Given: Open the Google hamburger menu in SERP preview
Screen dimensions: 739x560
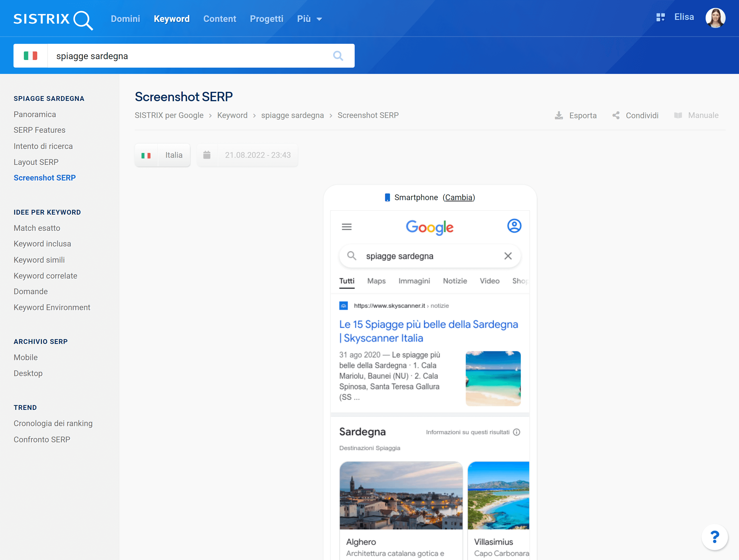Looking at the screenshot, I should (347, 227).
